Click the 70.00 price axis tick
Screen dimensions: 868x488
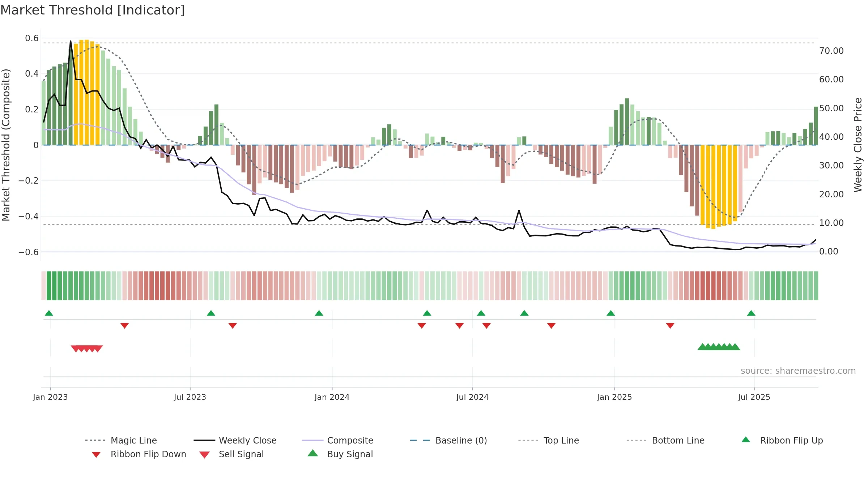coord(831,51)
